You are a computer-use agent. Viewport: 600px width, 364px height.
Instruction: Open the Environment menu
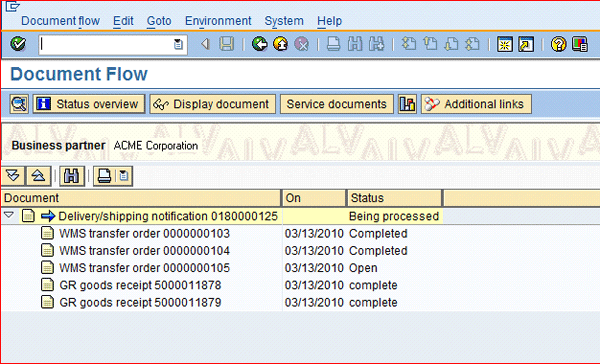tap(218, 21)
